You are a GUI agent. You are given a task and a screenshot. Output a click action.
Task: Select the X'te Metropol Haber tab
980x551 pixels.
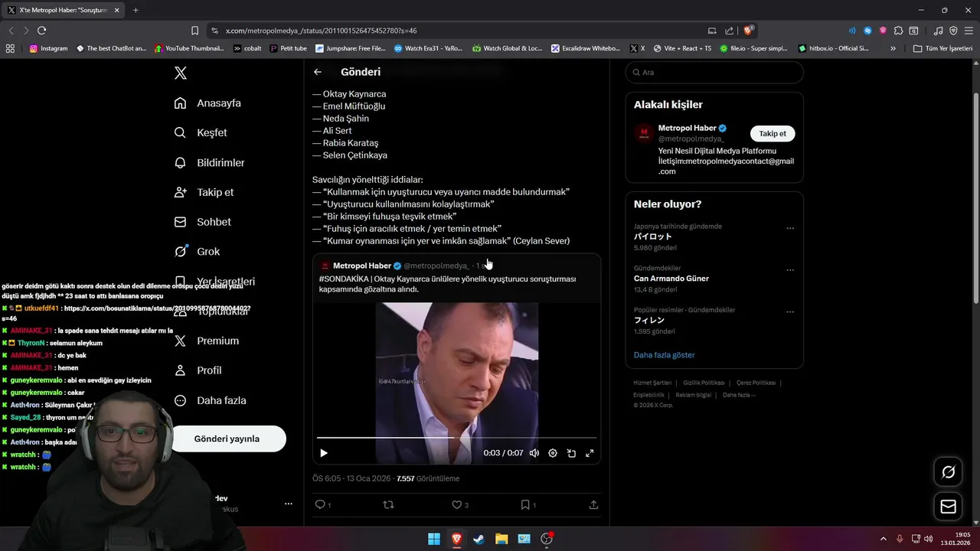tap(64, 10)
